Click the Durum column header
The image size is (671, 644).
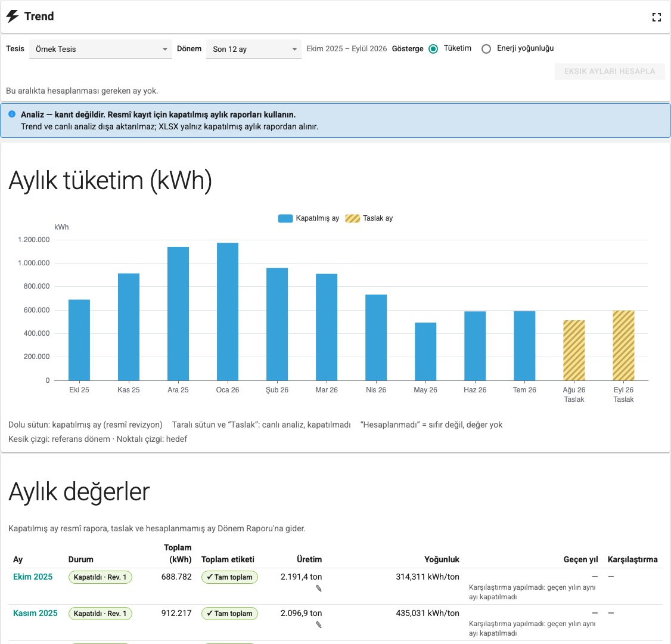tap(81, 560)
